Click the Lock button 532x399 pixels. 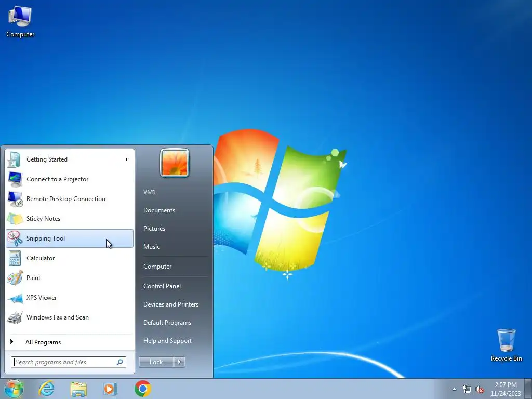tap(156, 362)
